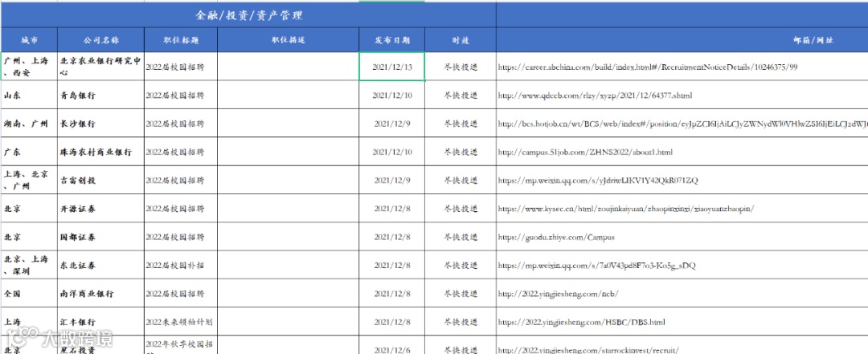The width and height of the screenshot is (868, 354).
Task: Open the yingjiesheng.com starrockinvest recruit link
Action: pyautogui.click(x=588, y=349)
